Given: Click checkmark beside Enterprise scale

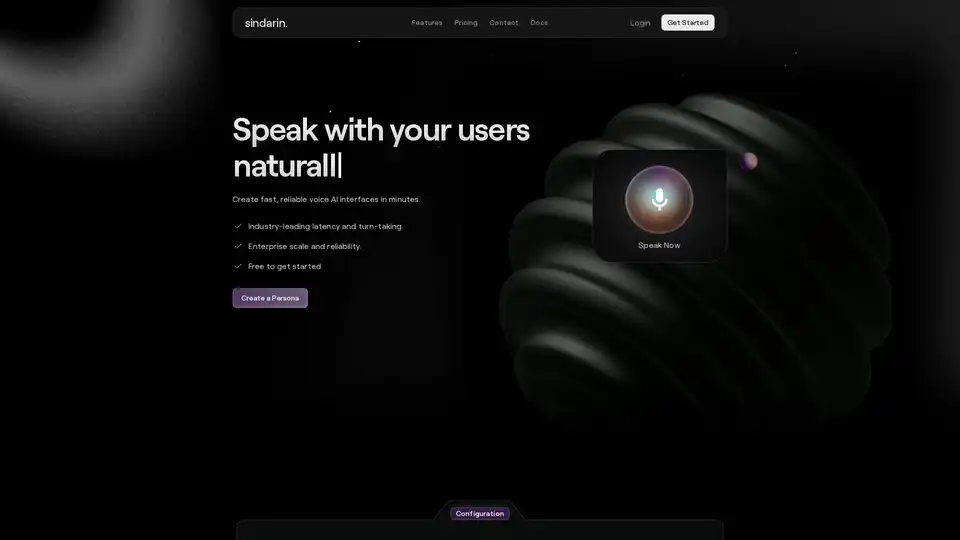Looking at the screenshot, I should coord(238,246).
